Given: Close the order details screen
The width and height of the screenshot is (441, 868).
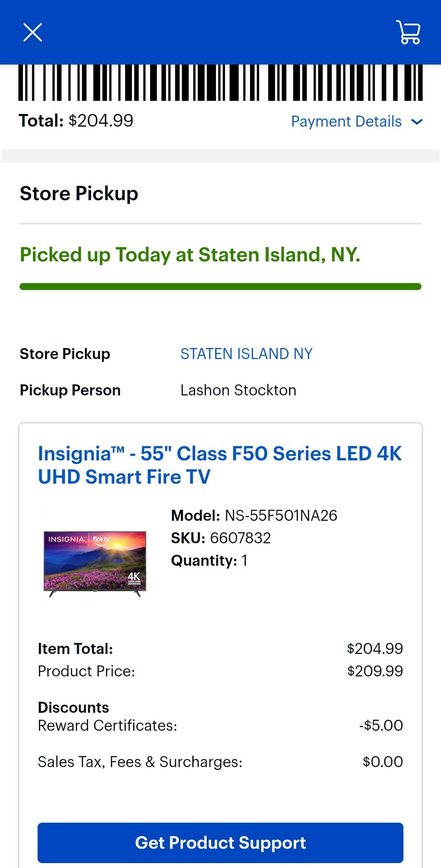Looking at the screenshot, I should [x=33, y=32].
